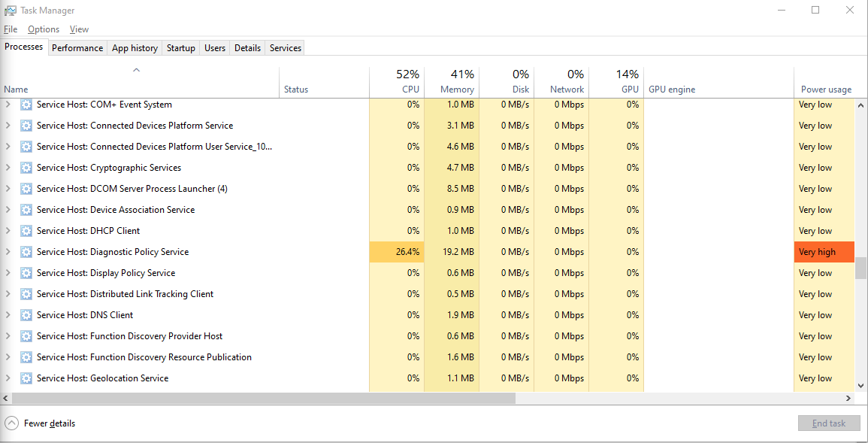Click Fewer details link
This screenshot has width=868, height=443.
click(50, 423)
